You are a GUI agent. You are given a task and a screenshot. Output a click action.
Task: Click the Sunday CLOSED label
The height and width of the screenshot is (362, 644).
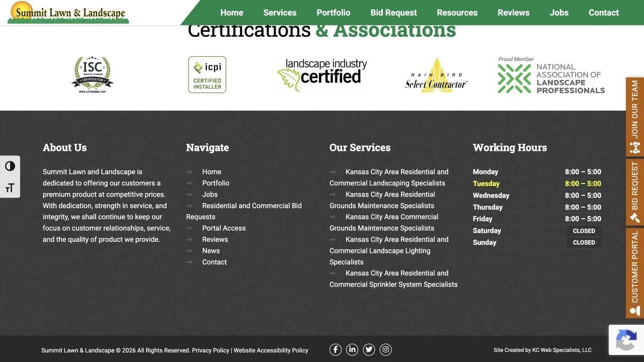pos(584,242)
